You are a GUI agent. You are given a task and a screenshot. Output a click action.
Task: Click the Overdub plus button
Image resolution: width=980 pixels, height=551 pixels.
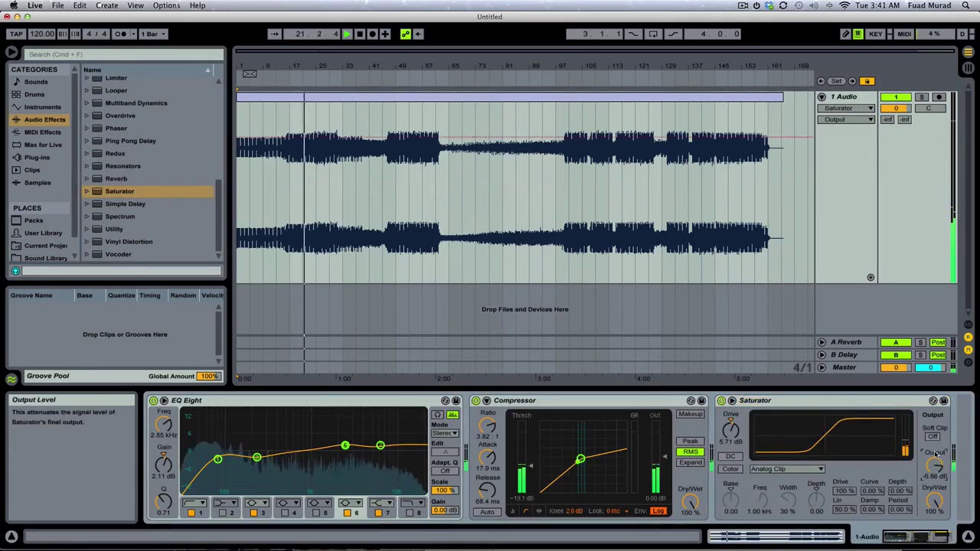(x=384, y=34)
